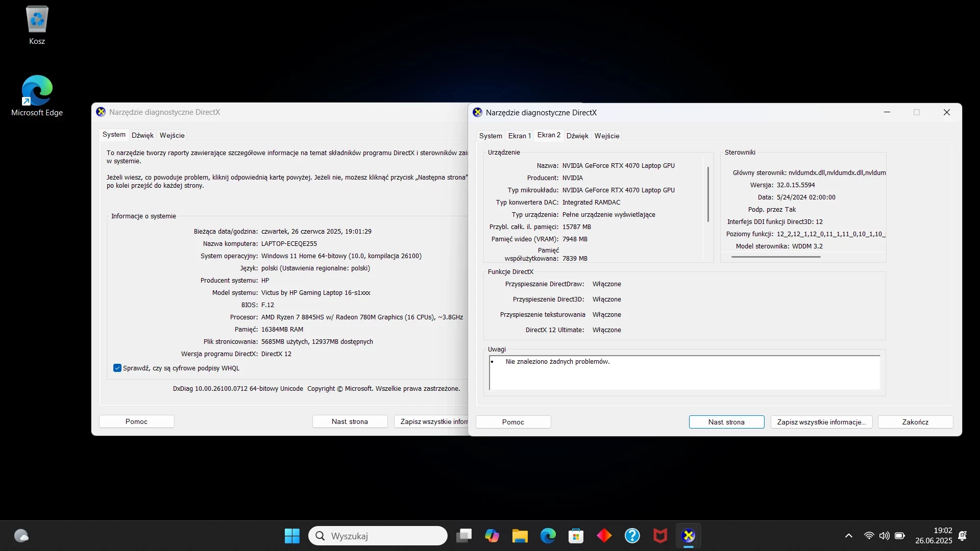The width and height of the screenshot is (980, 551).
Task: Open Microsoft Store taskbar icon
Action: pos(576,536)
